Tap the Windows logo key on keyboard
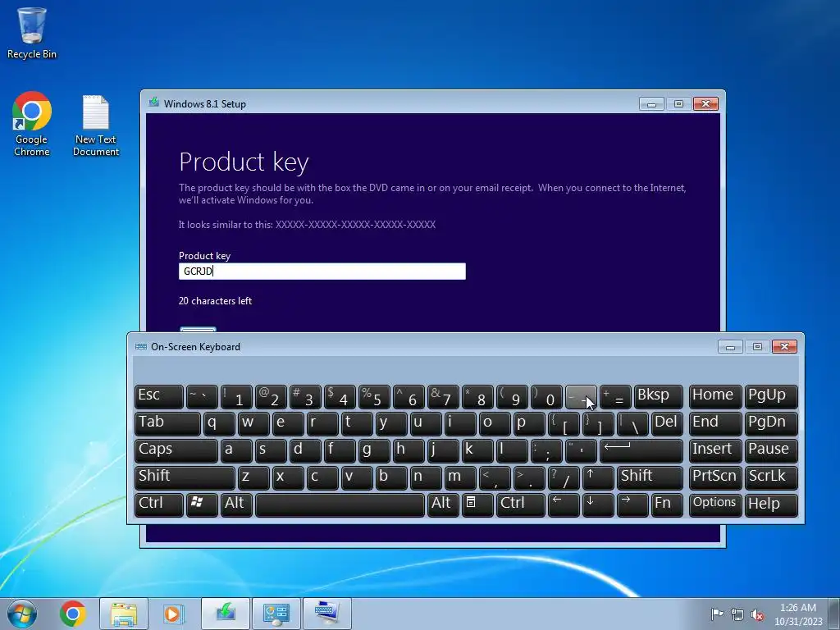 pos(202,504)
